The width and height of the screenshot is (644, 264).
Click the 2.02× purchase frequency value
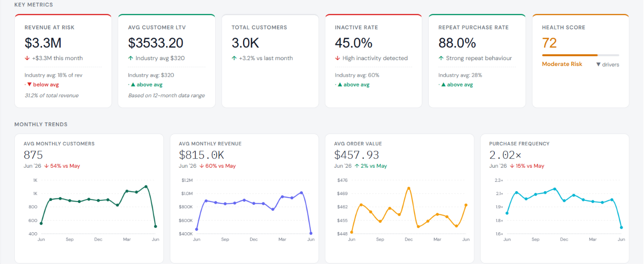coord(505,155)
